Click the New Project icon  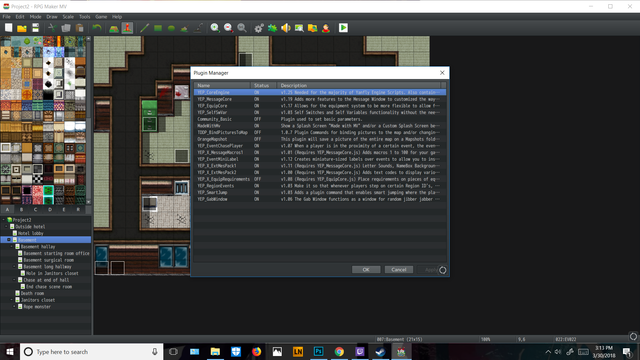tap(9, 28)
